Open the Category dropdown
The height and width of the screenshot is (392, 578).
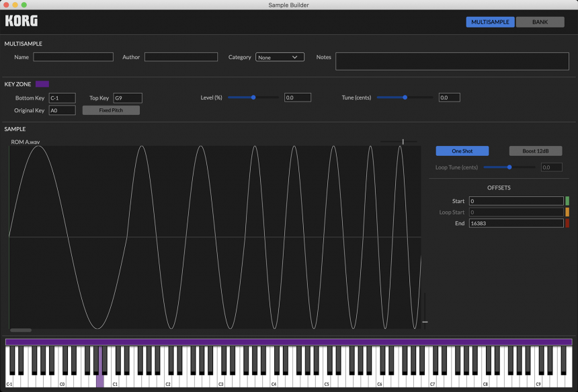coord(280,57)
